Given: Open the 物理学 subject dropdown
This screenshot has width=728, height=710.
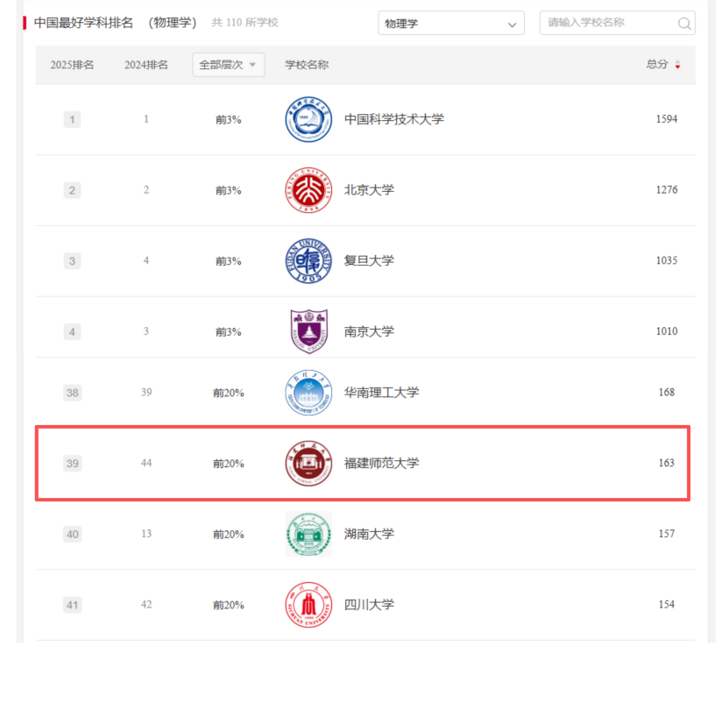Looking at the screenshot, I should [451, 24].
